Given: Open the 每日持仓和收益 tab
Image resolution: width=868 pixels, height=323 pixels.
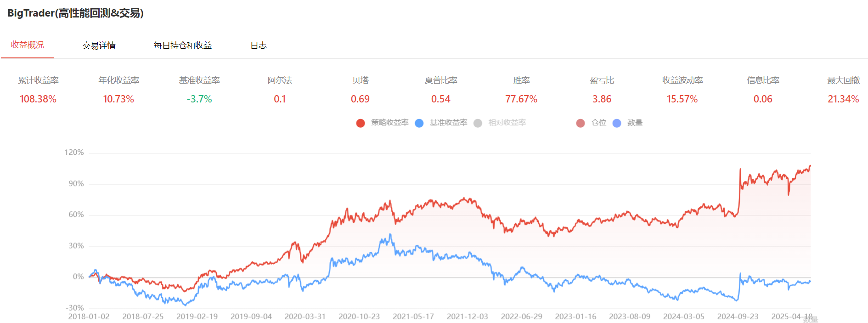Looking at the screenshot, I should tap(183, 45).
